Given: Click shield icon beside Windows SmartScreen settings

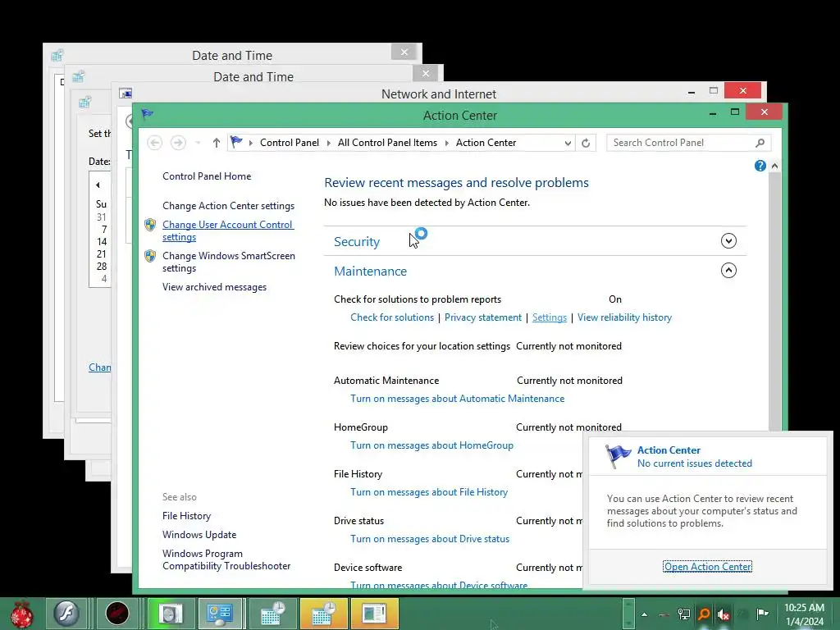Looking at the screenshot, I should point(150,256).
